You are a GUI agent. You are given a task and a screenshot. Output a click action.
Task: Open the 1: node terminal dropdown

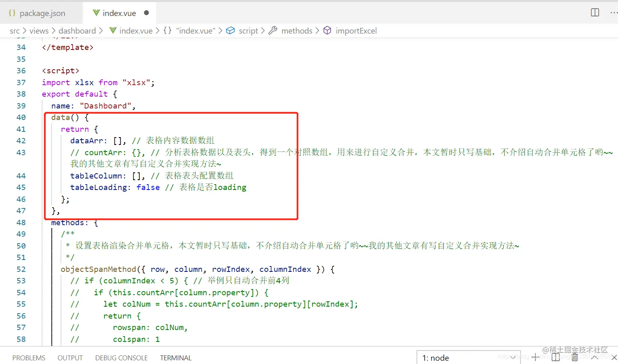click(469, 357)
